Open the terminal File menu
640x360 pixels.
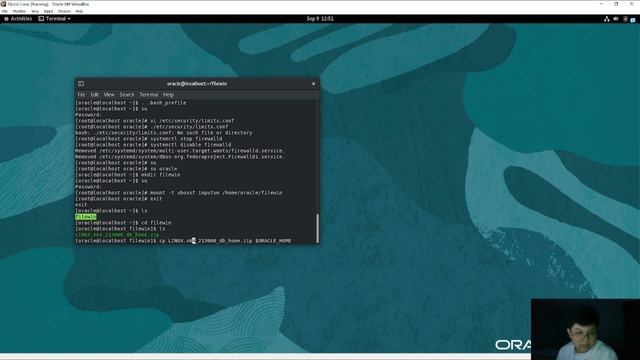81,94
